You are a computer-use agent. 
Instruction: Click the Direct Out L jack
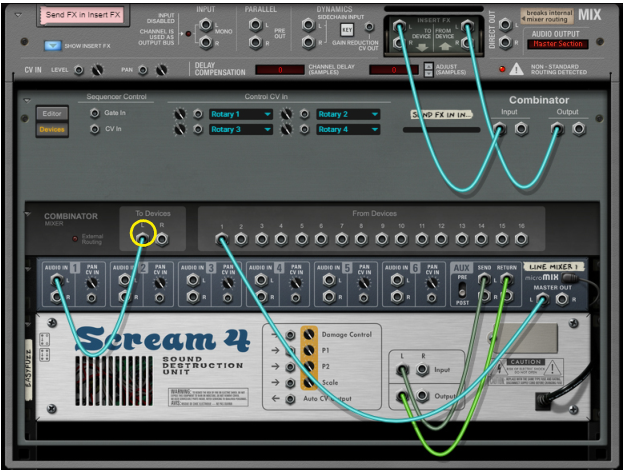coord(505,25)
